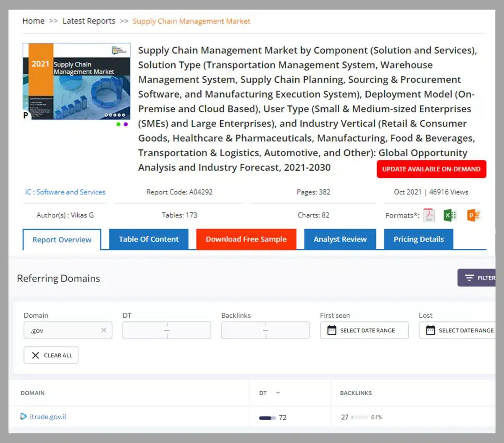Click the Supply Chain report cover thumbnail
This screenshot has width=504, height=443.
[76, 82]
